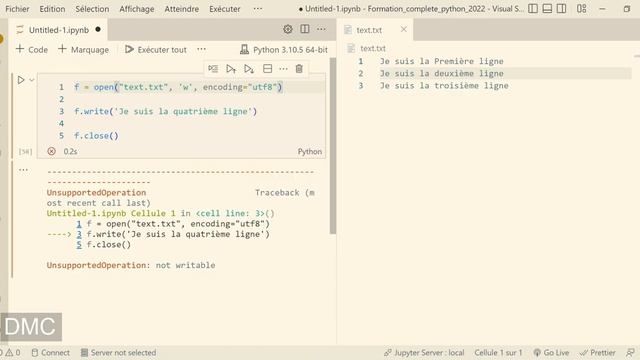Screen dimensions: 640x360
Task: Open the Edition menu
Action: [x=52, y=9]
